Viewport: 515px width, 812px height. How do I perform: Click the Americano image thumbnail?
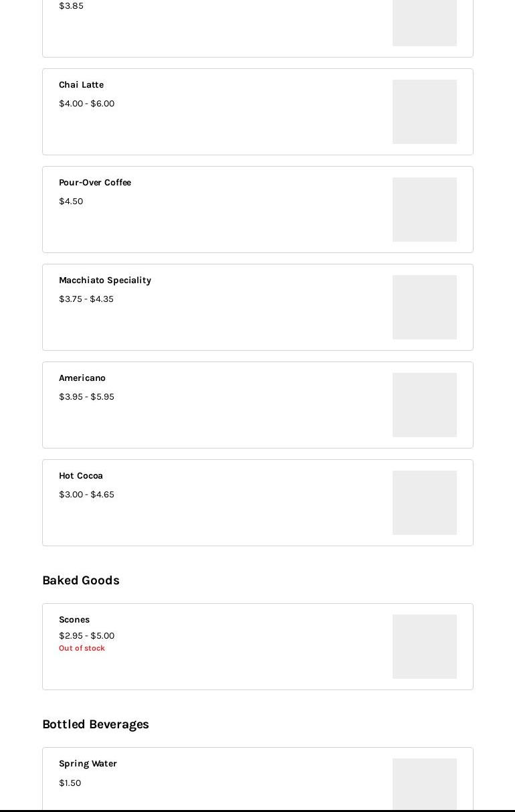pyautogui.click(x=425, y=405)
